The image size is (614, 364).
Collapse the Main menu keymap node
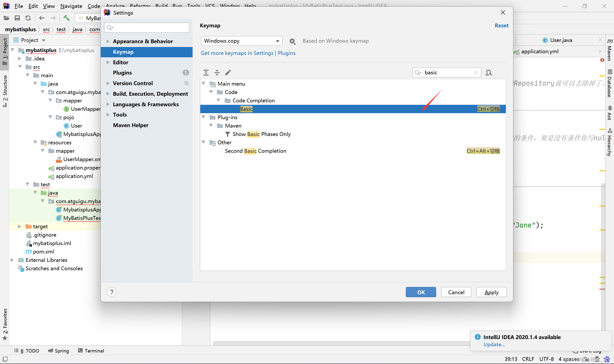point(203,83)
